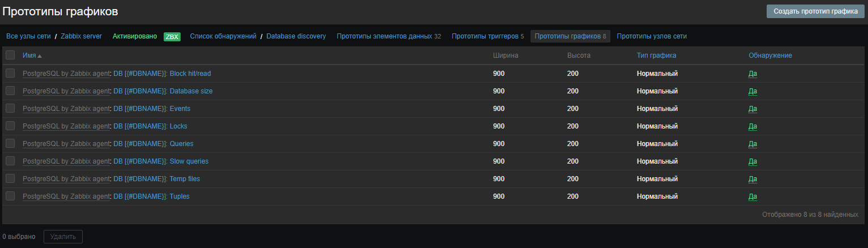Open the Locks graph prototype
Viewport: 868px width, 248px height.
178,126
